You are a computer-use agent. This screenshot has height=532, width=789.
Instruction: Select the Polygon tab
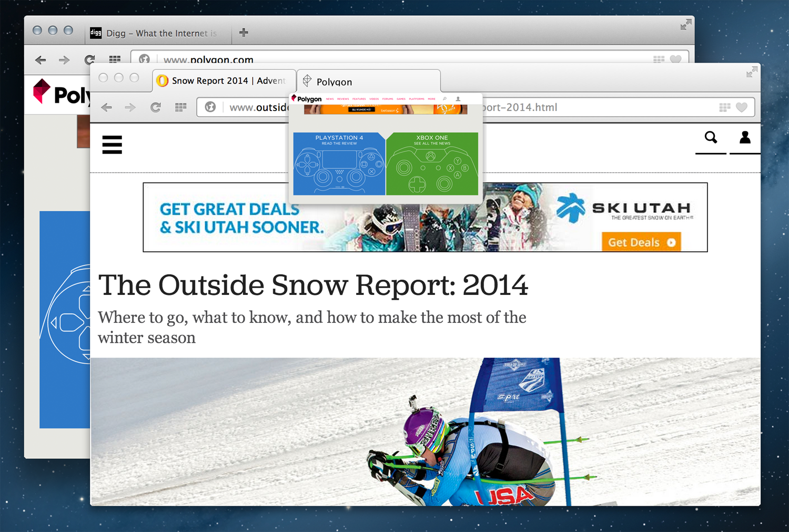point(368,81)
